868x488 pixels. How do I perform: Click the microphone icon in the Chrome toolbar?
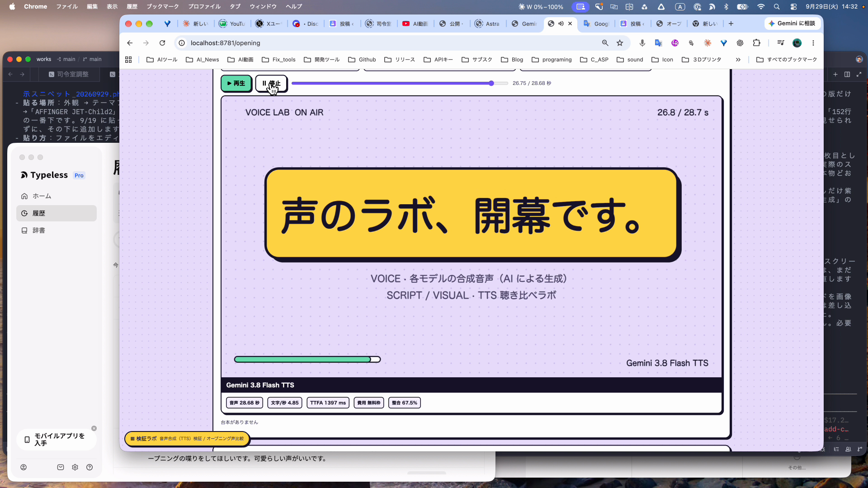click(642, 43)
